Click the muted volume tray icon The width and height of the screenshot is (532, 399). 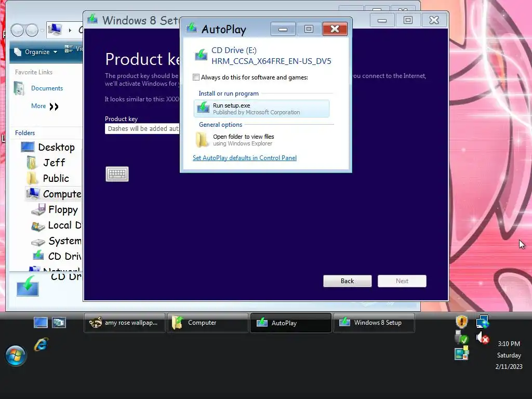[x=483, y=338]
